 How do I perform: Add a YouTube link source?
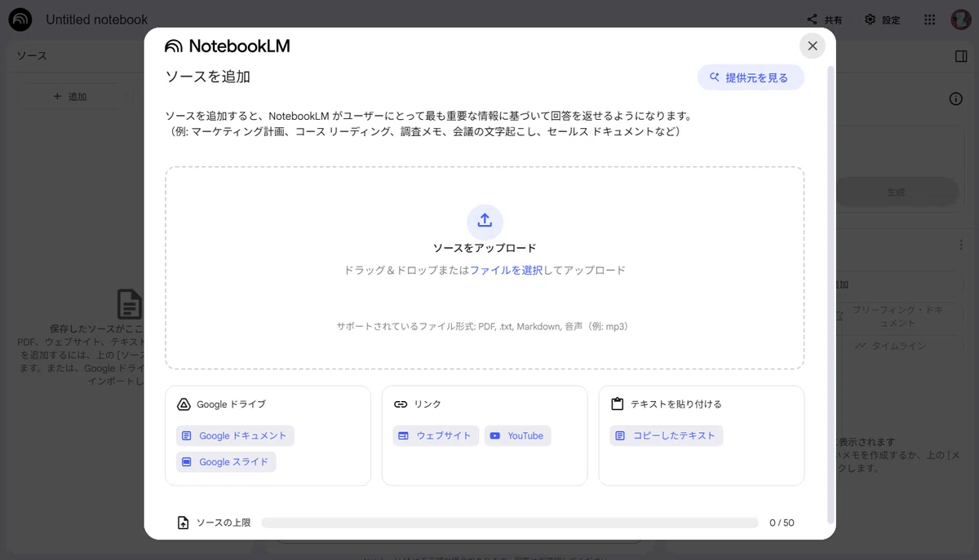point(517,436)
